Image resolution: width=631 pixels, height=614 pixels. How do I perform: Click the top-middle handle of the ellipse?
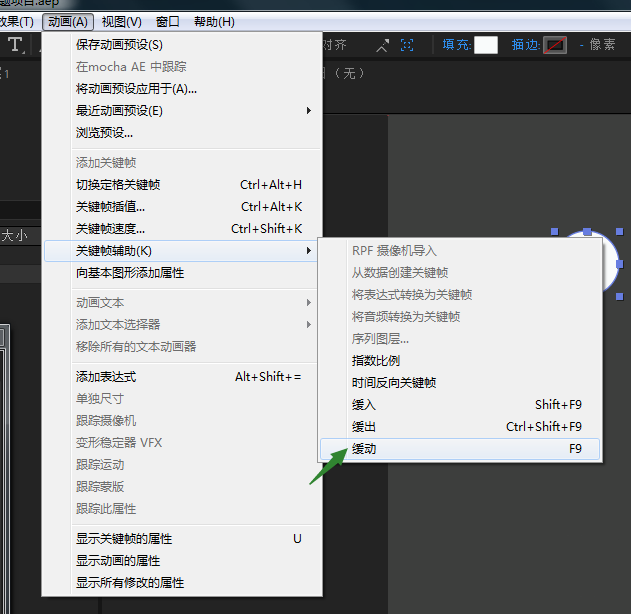[x=587, y=231]
